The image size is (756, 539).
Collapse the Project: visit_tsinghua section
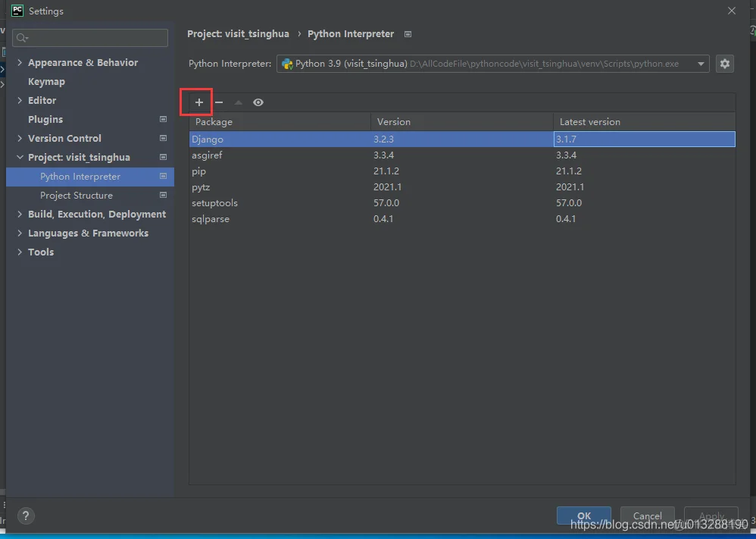(x=20, y=158)
